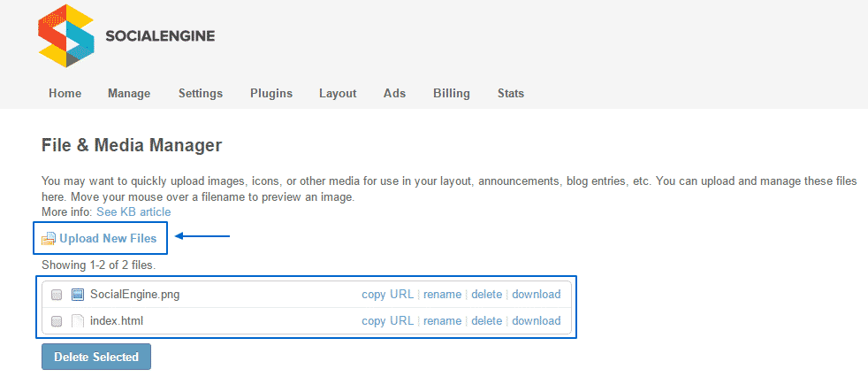Copy URL for SocialEngine.png
868x392 pixels.
pos(387,295)
